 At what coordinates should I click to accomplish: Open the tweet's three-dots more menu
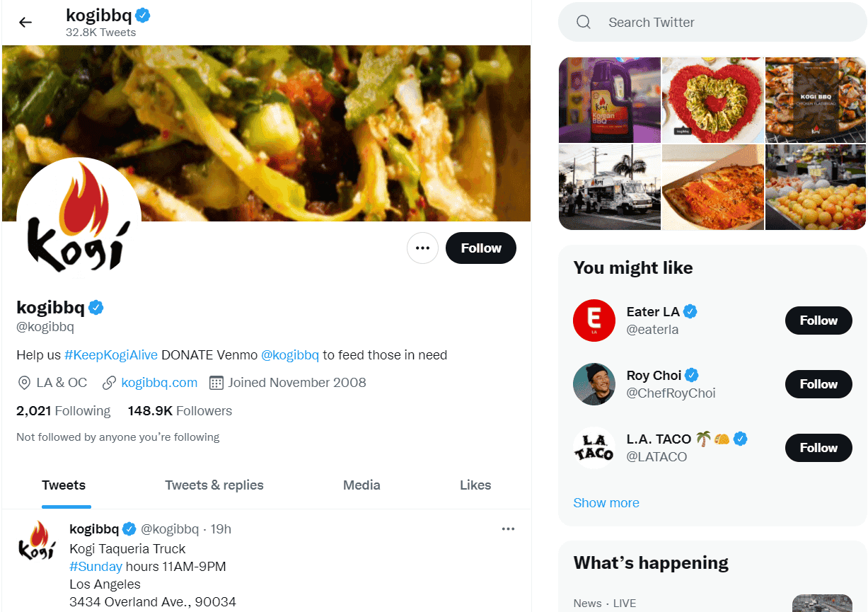pyautogui.click(x=508, y=529)
